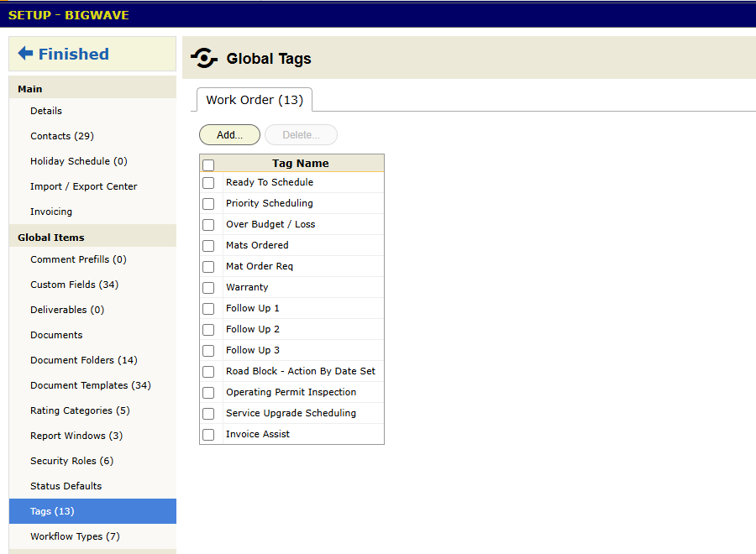The width and height of the screenshot is (756, 554).
Task: Check the Over Budget / Loss checkbox
Action: (208, 225)
